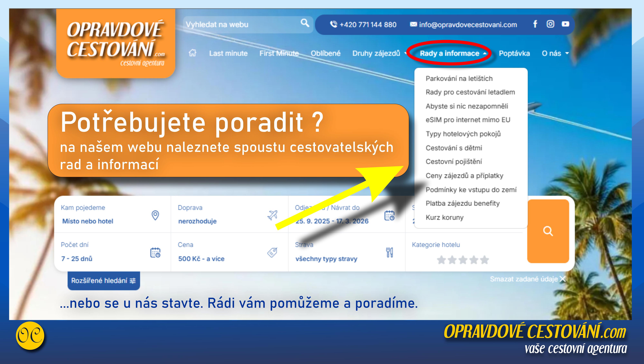Open the Last minute menu item
644x364 pixels.
(x=228, y=53)
